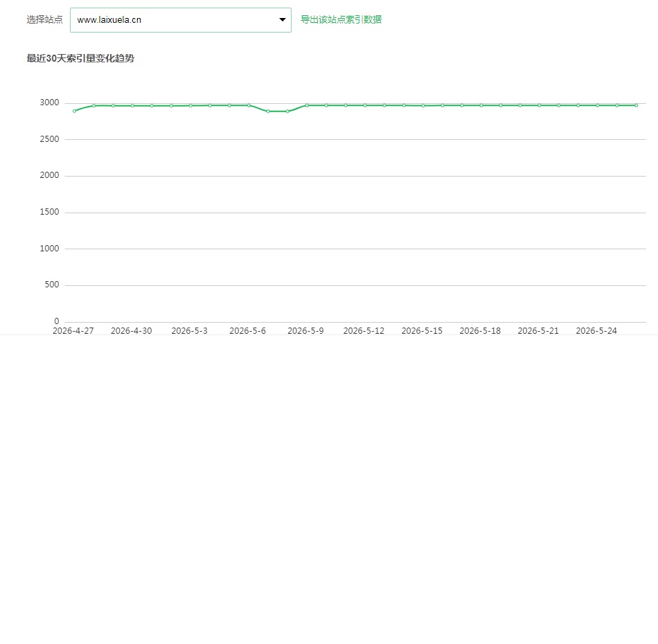Click the data point above 2026-5-24
658x644 pixels.
(x=598, y=105)
